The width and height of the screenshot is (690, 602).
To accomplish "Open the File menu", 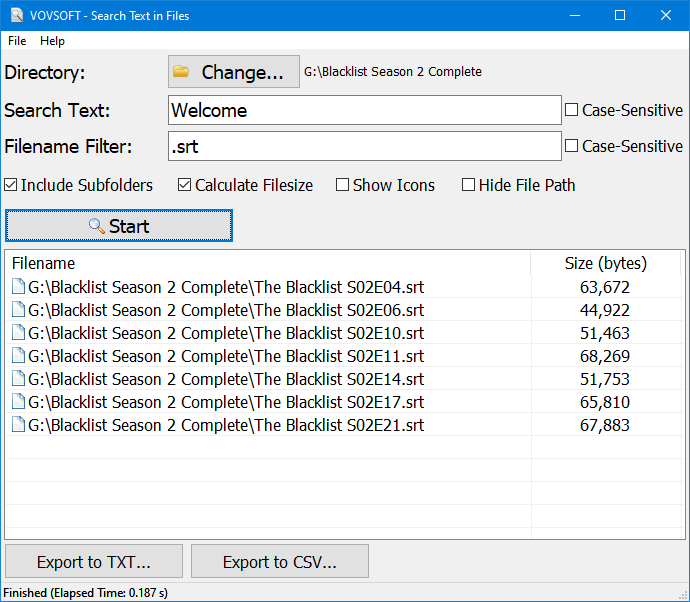I will coord(17,41).
